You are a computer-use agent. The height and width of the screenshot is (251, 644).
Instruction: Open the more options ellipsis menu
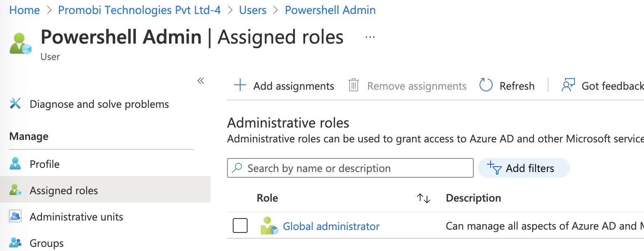370,37
